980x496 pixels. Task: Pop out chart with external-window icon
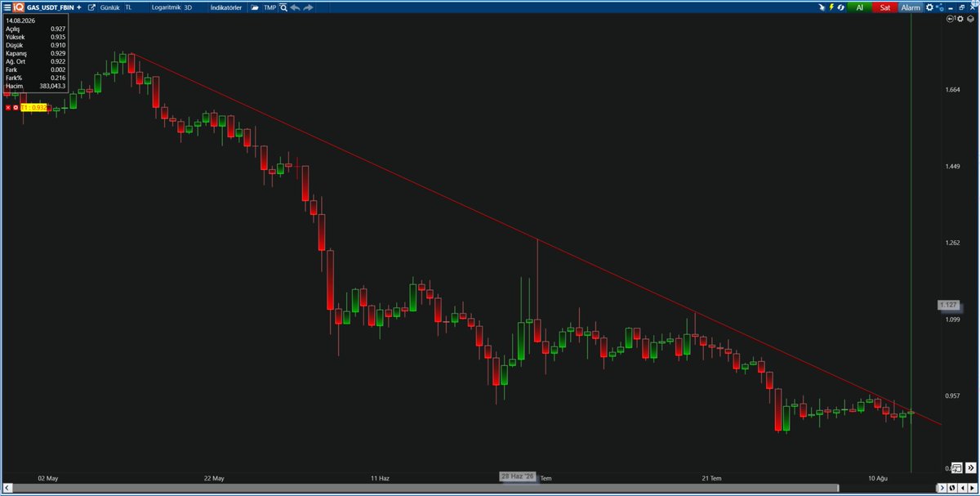[x=91, y=7]
